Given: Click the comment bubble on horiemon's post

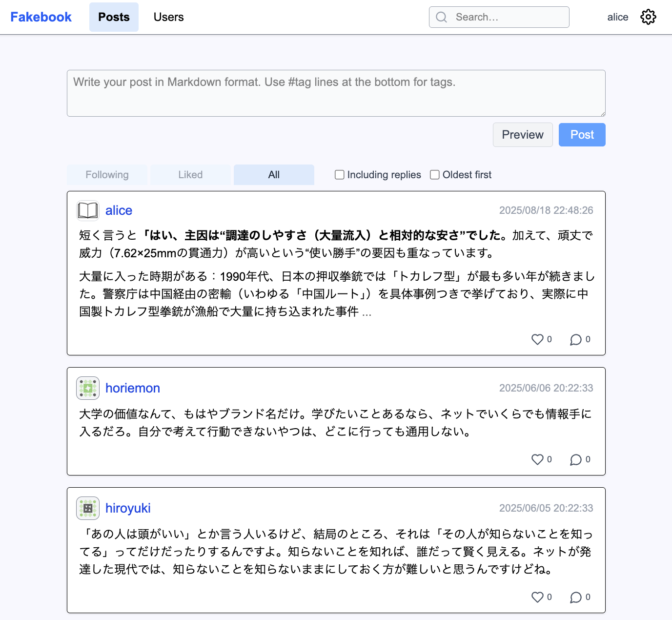Looking at the screenshot, I should [576, 459].
